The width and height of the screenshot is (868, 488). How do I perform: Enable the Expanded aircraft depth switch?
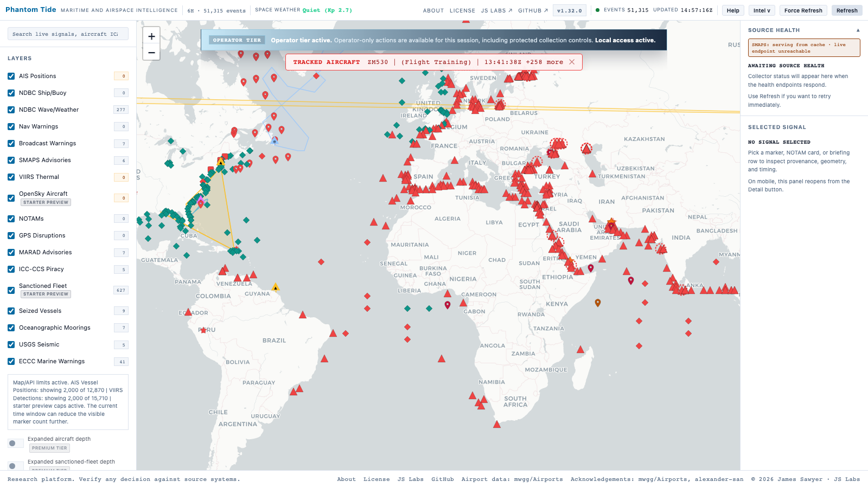16,444
